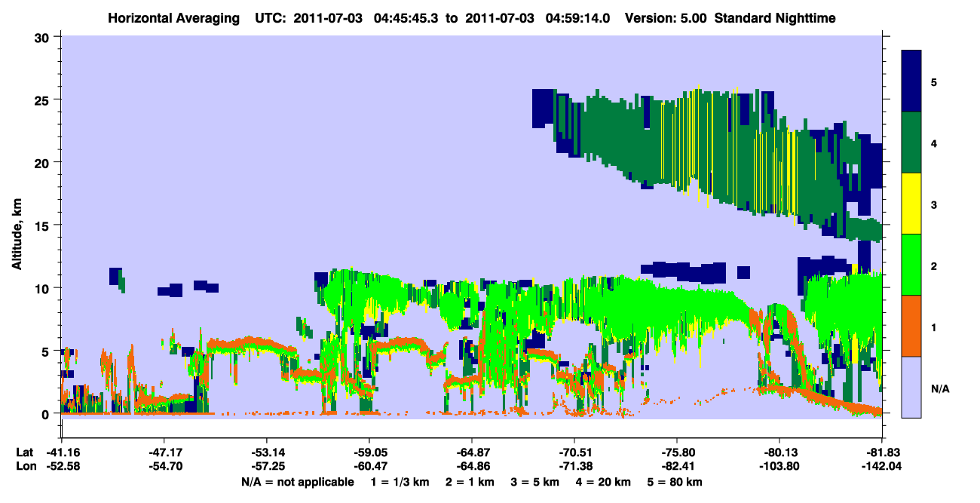Click the 'Standard Nighttime' label
Viewport: 980px width, 503px height.
773,18
